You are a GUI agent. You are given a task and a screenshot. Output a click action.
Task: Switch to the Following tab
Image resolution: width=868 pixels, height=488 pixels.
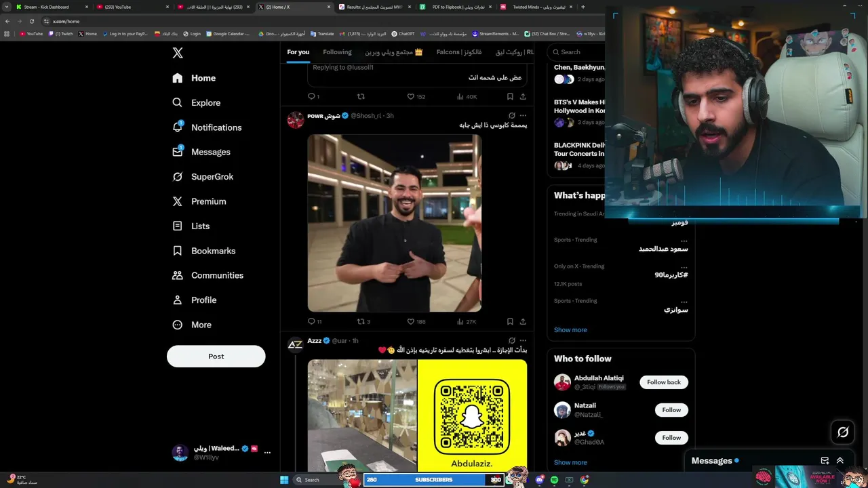(337, 52)
